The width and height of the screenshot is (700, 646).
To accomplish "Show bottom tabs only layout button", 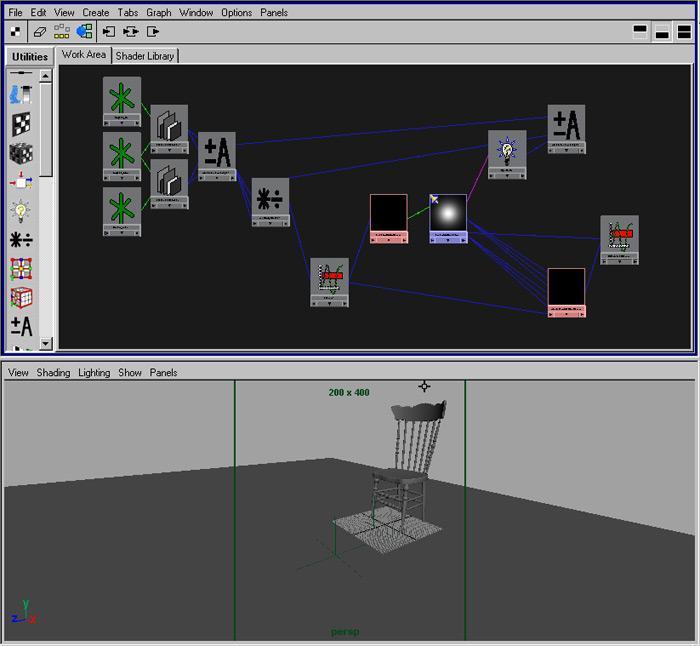I will tap(662, 32).
